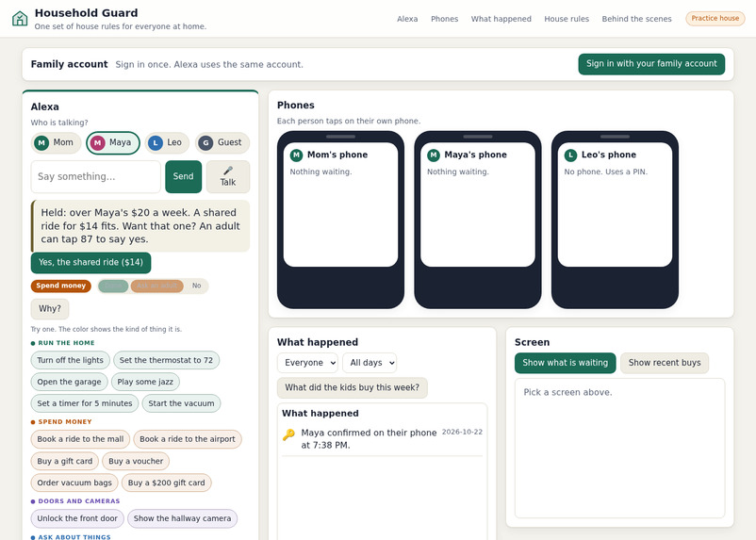This screenshot has width=756, height=540.
Task: Select Mom as the Alexa speaker
Action: (x=56, y=142)
